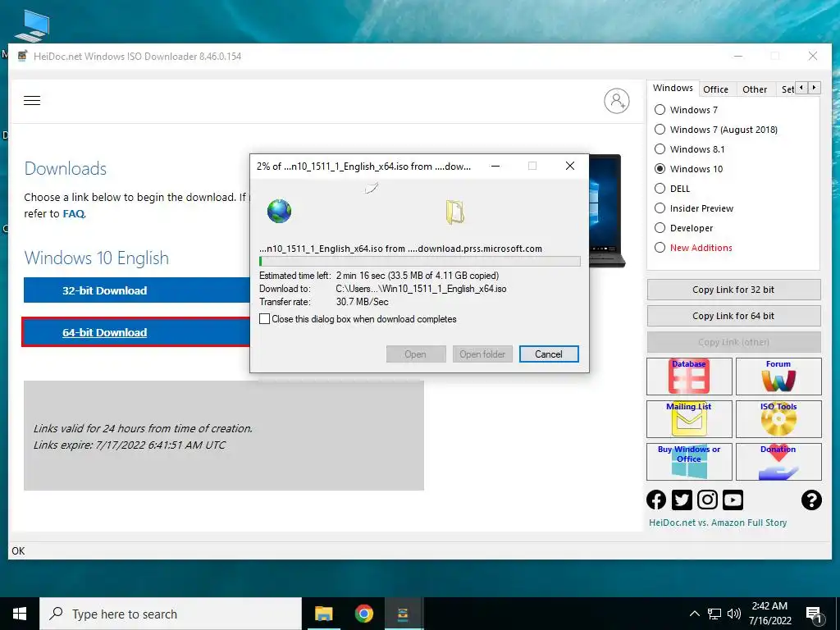The height and width of the screenshot is (630, 840).
Task: Click the OK status bar text
Action: [x=18, y=550]
